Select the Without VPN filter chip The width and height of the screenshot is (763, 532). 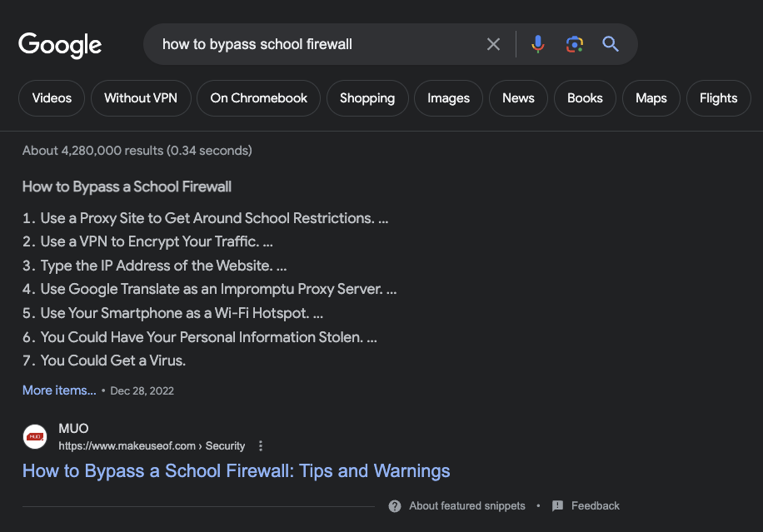tap(141, 98)
